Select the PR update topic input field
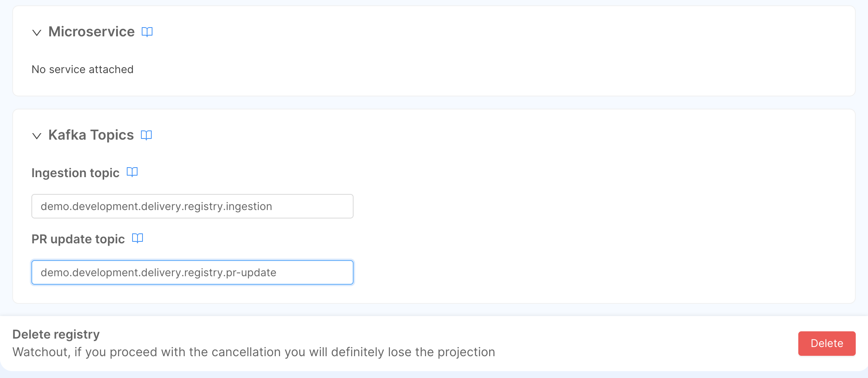 coord(192,272)
